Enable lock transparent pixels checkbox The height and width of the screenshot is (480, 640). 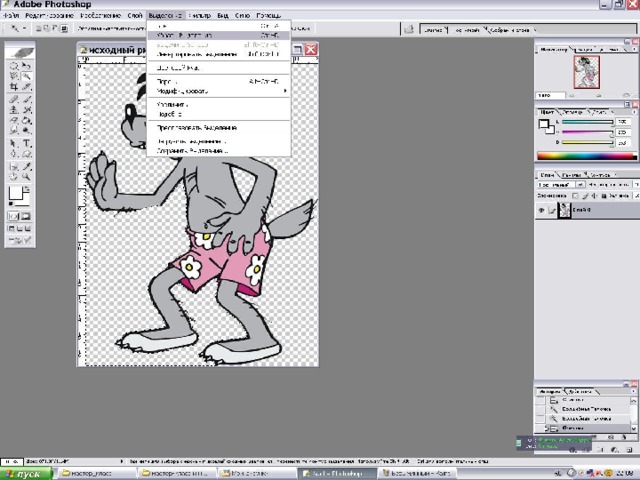coord(575,196)
